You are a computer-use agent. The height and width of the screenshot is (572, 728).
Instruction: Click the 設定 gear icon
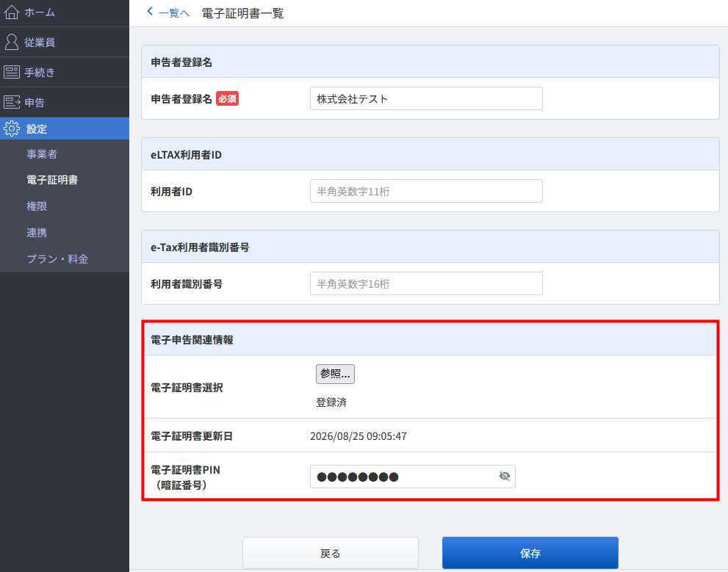pyautogui.click(x=12, y=128)
